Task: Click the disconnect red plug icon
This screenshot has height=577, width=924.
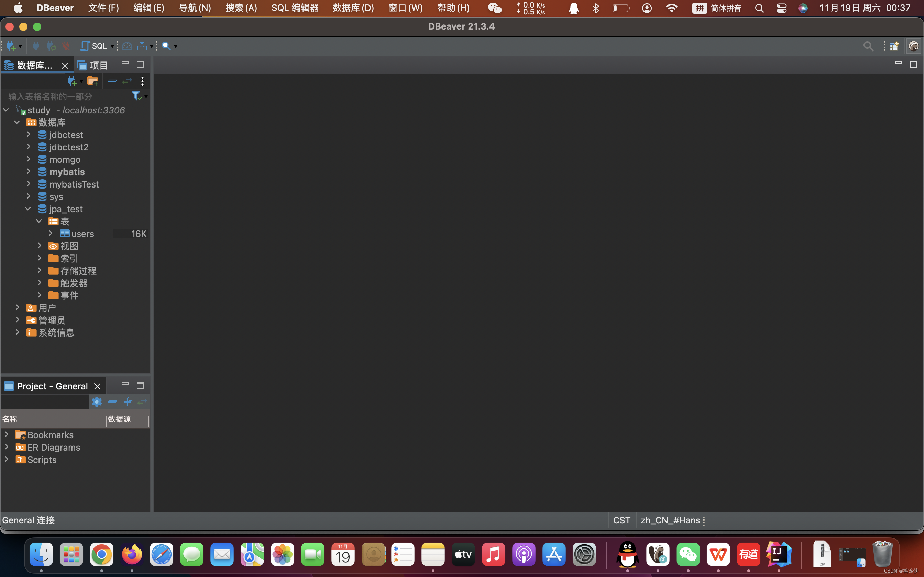Action: (66, 46)
